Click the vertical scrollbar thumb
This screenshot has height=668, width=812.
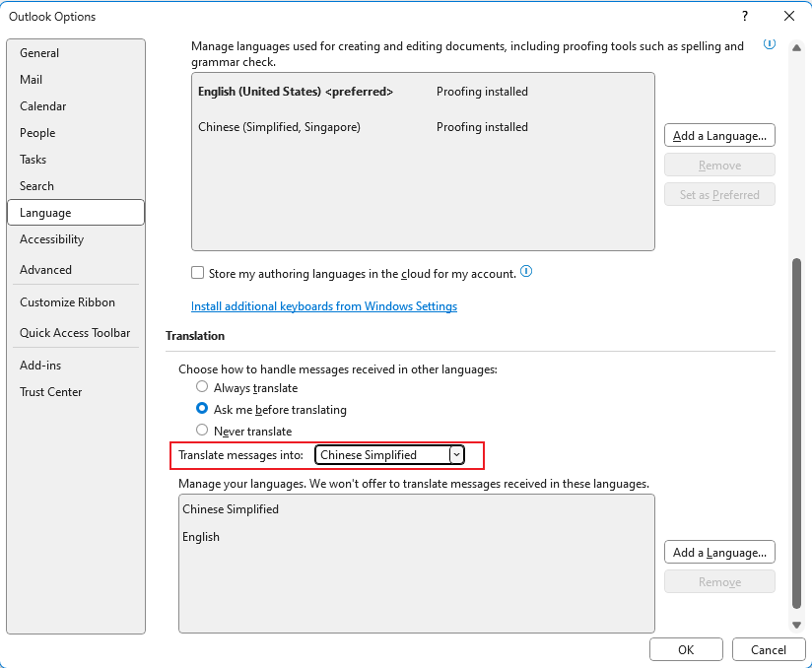click(796, 434)
